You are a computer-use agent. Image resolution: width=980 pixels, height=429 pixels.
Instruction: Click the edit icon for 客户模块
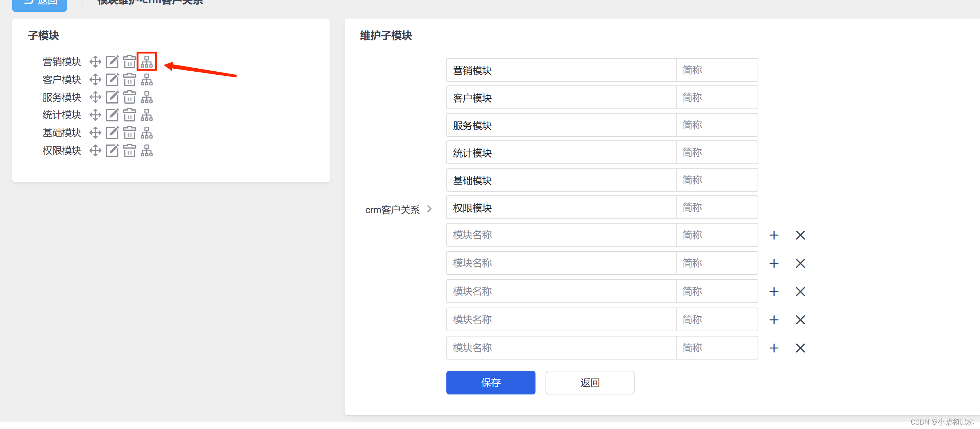pos(112,79)
